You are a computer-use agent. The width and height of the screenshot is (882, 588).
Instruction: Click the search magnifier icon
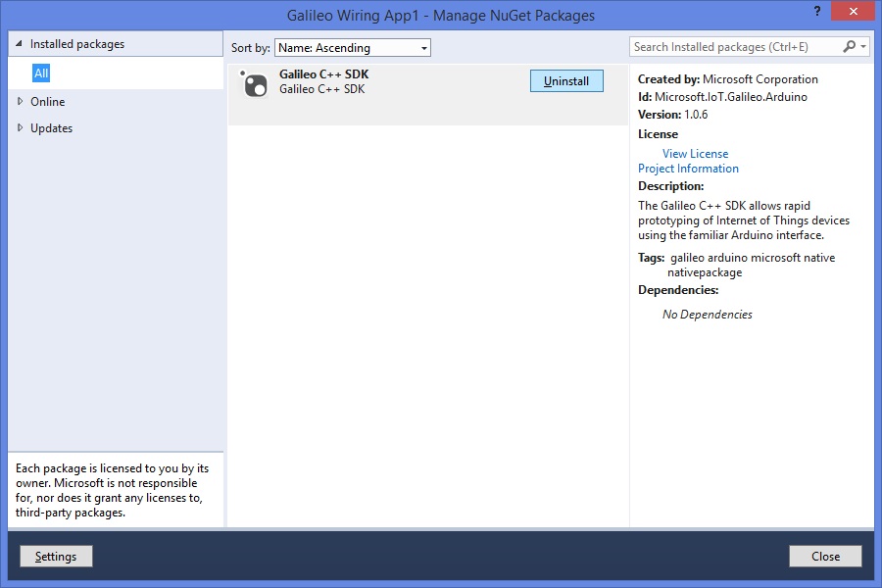coord(849,47)
